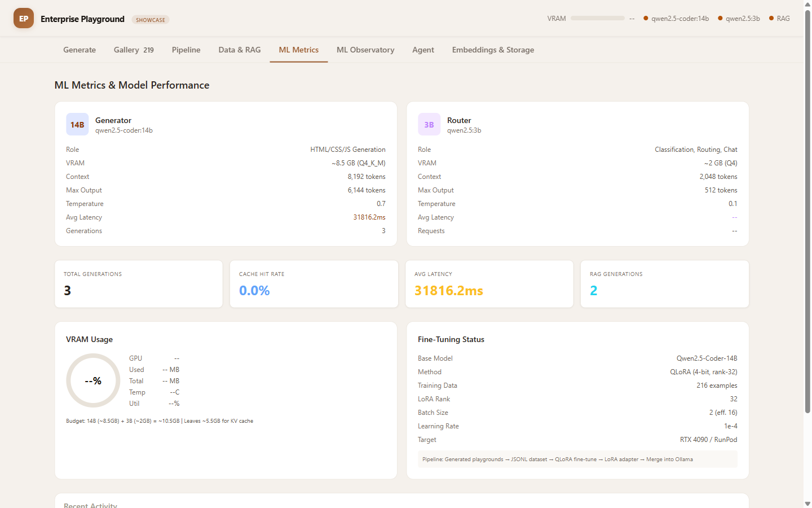812x508 pixels.
Task: Click the Enterprise Playground title
Action: tap(82, 19)
